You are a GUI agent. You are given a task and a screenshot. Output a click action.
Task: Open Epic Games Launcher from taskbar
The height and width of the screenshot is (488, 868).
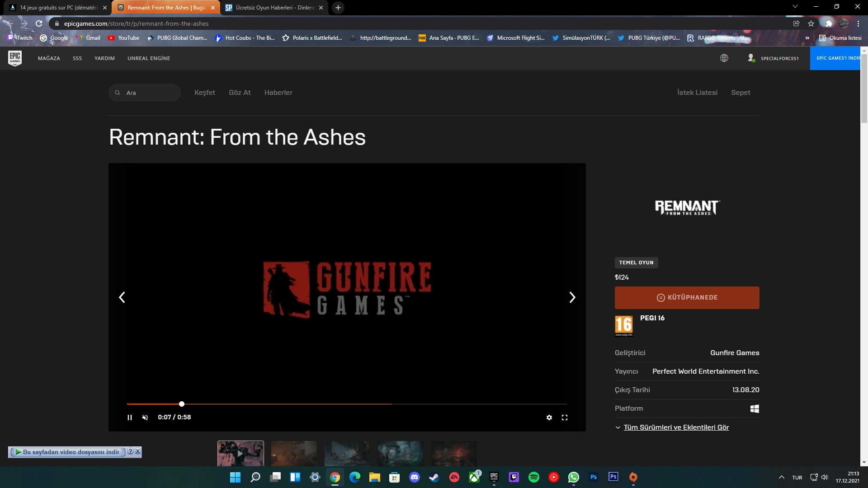(494, 477)
